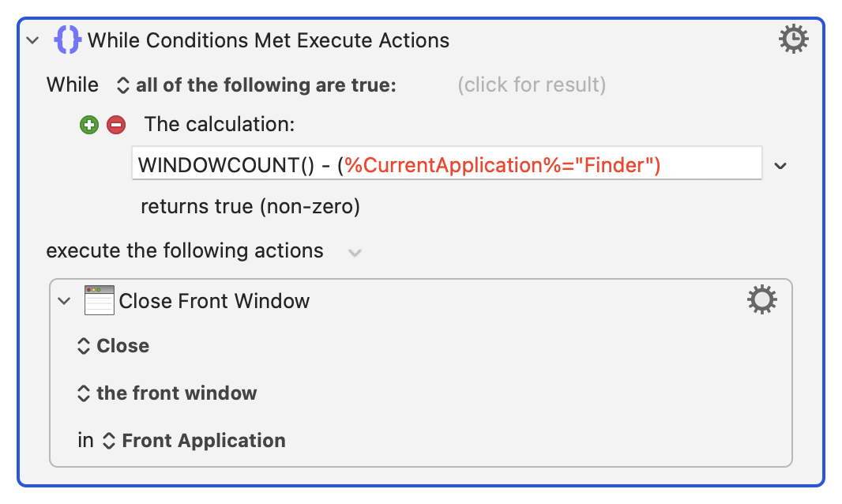Add a condition with the green plus

click(89, 125)
